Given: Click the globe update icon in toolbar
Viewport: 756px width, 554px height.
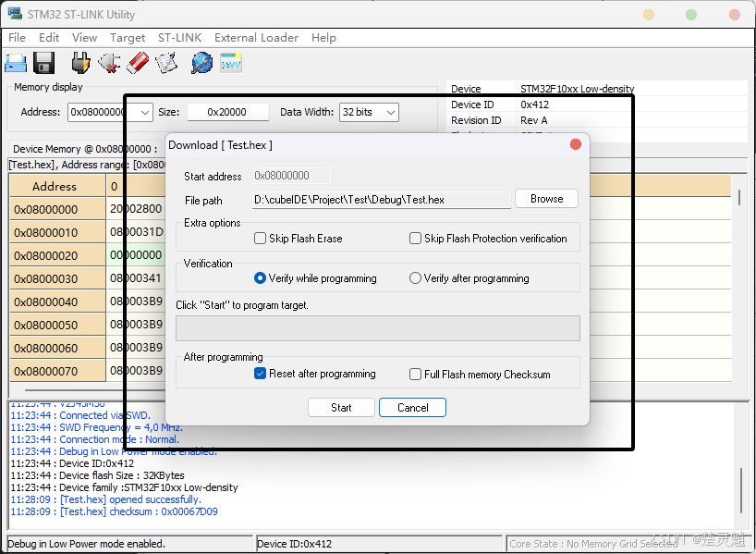Looking at the screenshot, I should [x=202, y=63].
